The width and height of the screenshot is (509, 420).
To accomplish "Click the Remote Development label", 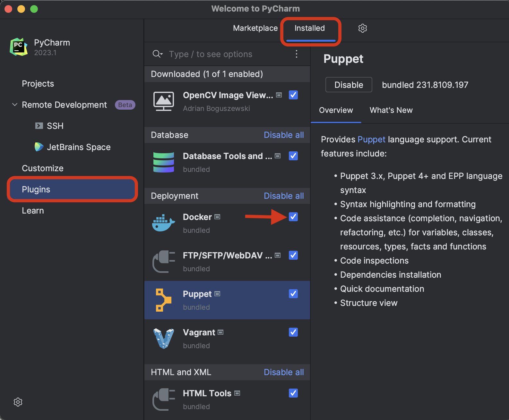I will pyautogui.click(x=64, y=105).
